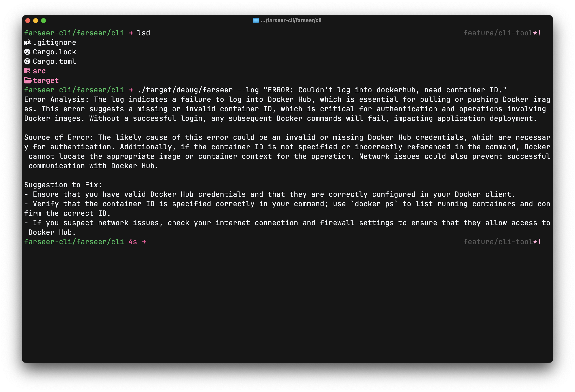Viewport: 575px width, 392px height.
Task: Click the 4s command duration indicator
Action: coord(133,242)
